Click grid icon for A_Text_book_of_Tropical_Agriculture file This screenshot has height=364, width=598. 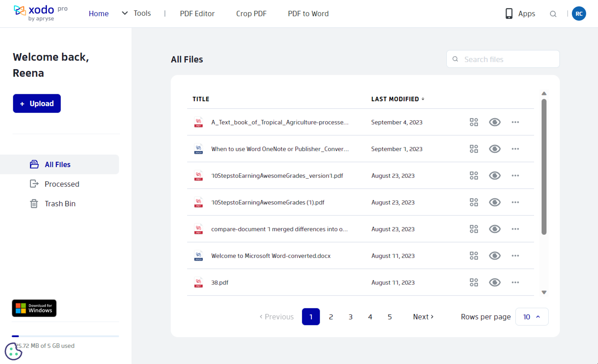[x=473, y=122]
